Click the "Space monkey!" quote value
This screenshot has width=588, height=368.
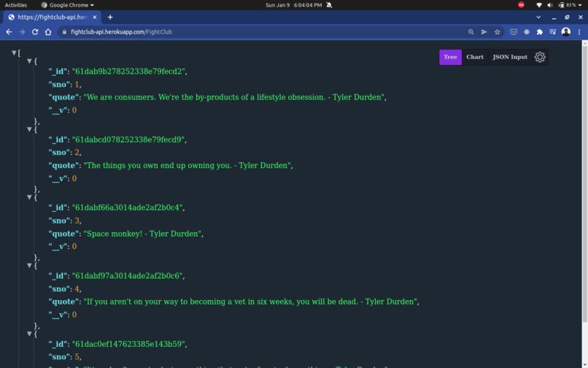pos(143,234)
